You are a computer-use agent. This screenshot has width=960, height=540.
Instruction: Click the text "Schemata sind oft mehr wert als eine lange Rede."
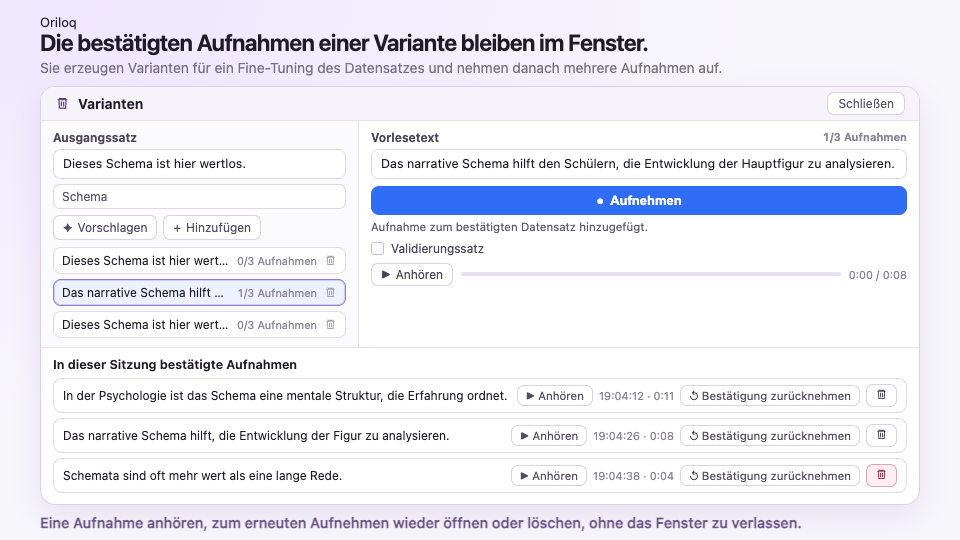point(203,476)
